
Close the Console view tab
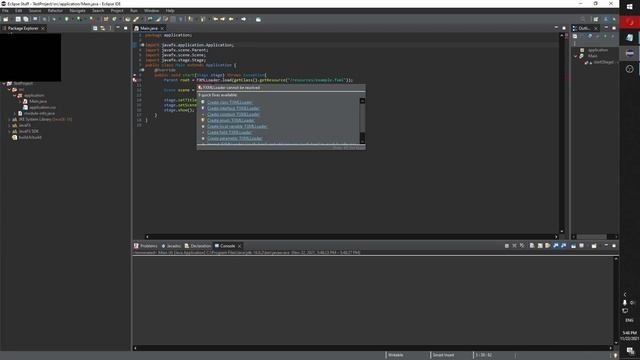coord(240,246)
